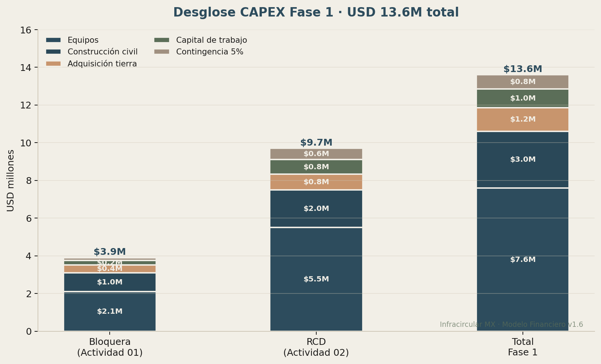601x364 pixels.
Task: Click the 'Bloquera (Actividad 01)' axis label
Action: coord(110,347)
